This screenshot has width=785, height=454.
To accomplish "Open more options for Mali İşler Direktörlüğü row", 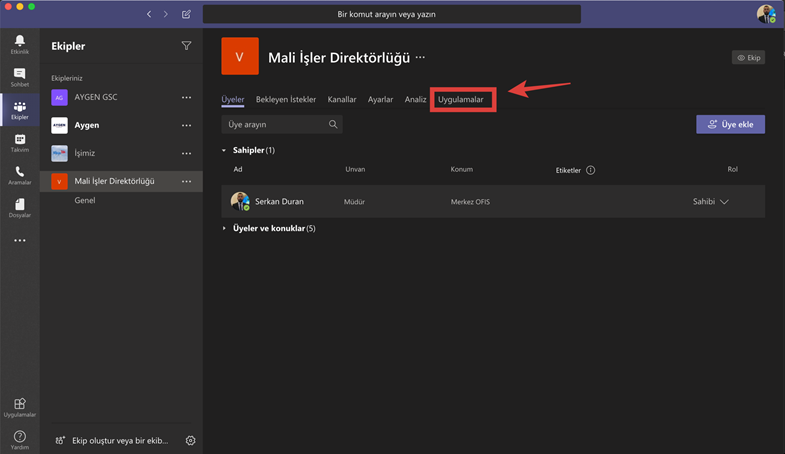I will 186,181.
